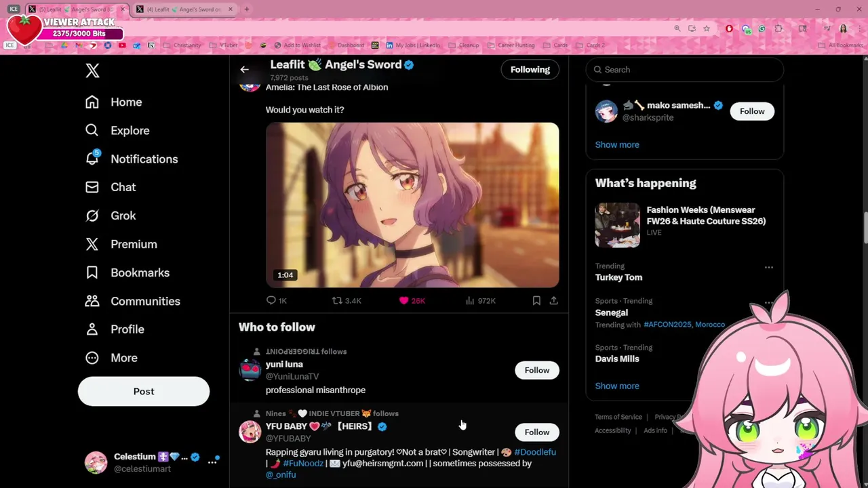Go to Home in the sidebar

(114, 102)
